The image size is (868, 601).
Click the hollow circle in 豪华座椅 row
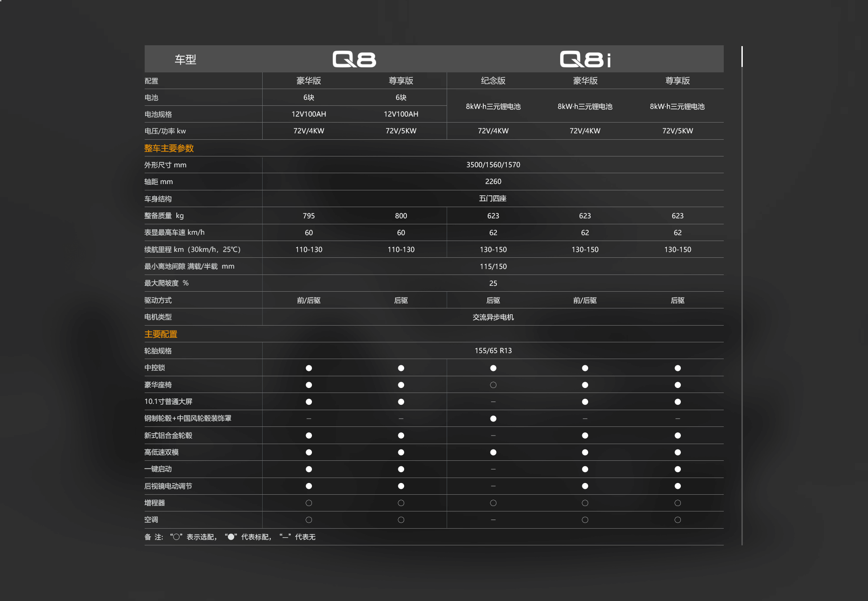click(x=493, y=385)
